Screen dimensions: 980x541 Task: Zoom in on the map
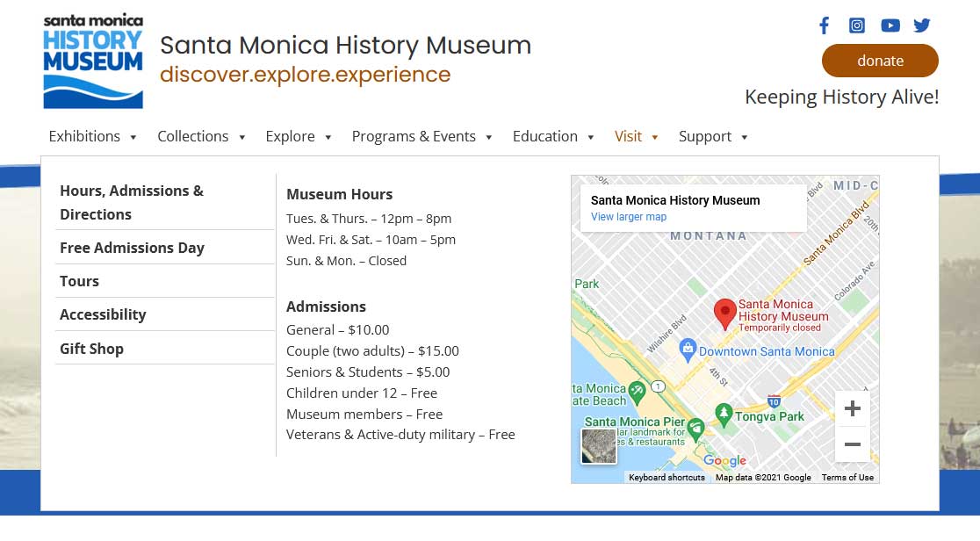[x=852, y=408]
